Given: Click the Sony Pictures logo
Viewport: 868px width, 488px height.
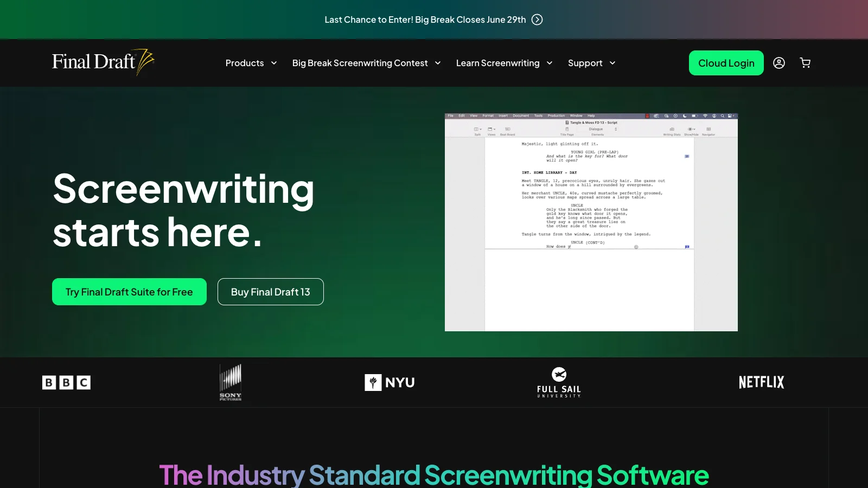Looking at the screenshot, I should pyautogui.click(x=231, y=382).
